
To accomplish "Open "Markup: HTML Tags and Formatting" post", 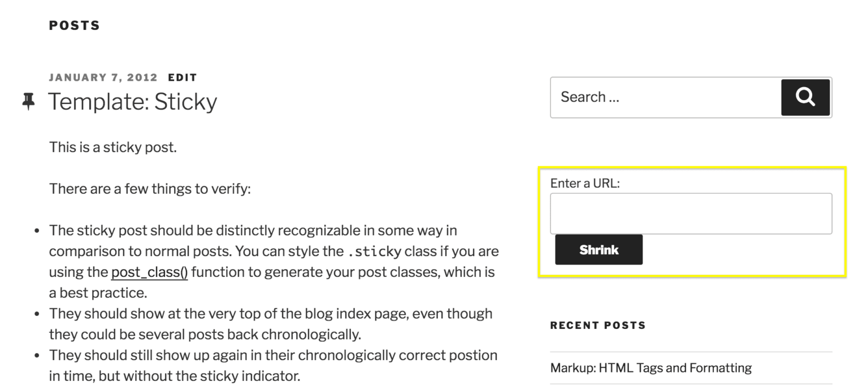I will [x=650, y=367].
